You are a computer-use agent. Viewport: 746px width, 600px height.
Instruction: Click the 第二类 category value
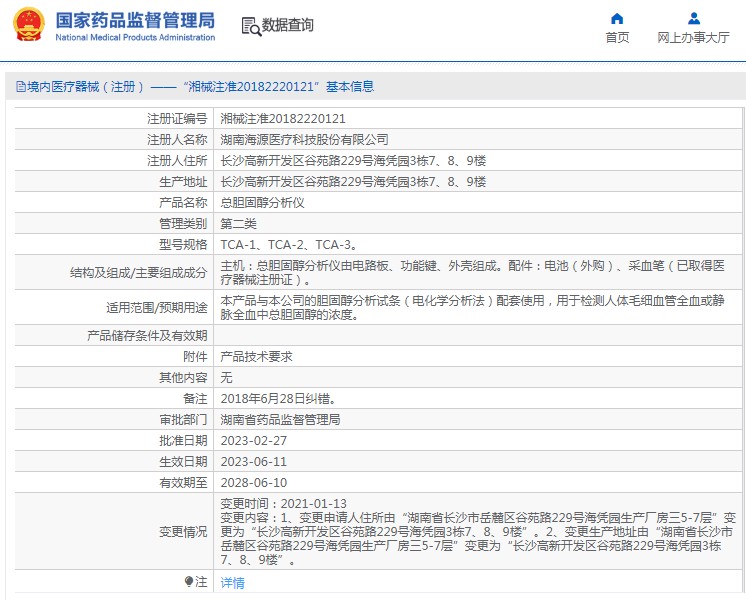238,224
